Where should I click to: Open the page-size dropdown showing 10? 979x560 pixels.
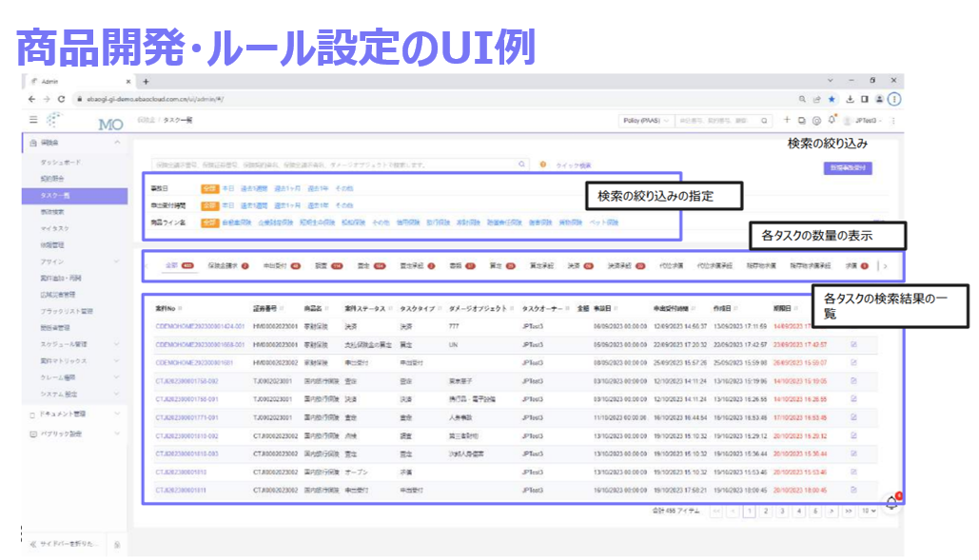(x=868, y=512)
